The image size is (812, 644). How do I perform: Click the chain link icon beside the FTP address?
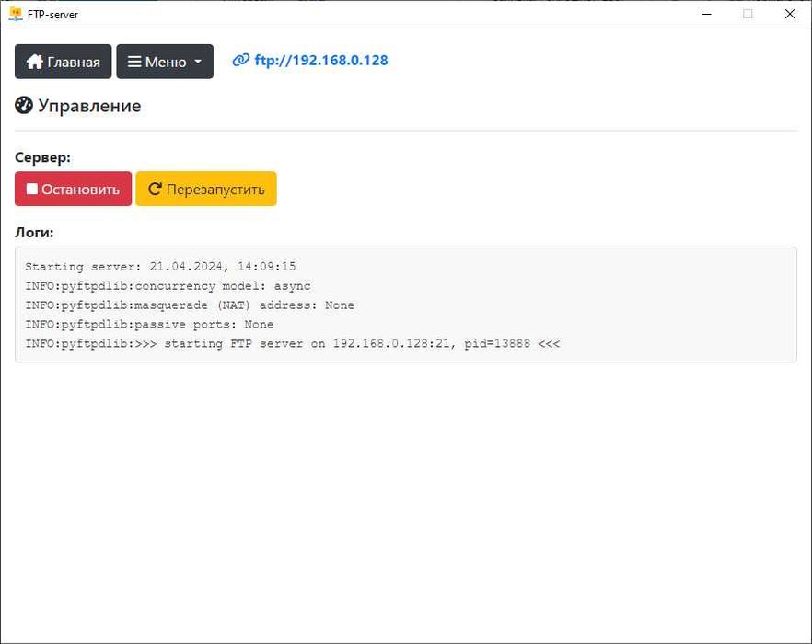pos(241,61)
